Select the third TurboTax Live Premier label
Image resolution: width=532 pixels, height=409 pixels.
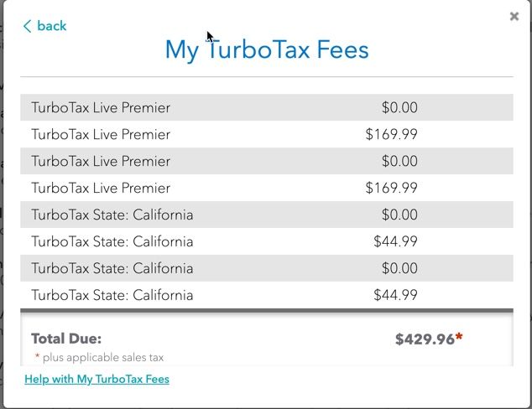pos(101,161)
